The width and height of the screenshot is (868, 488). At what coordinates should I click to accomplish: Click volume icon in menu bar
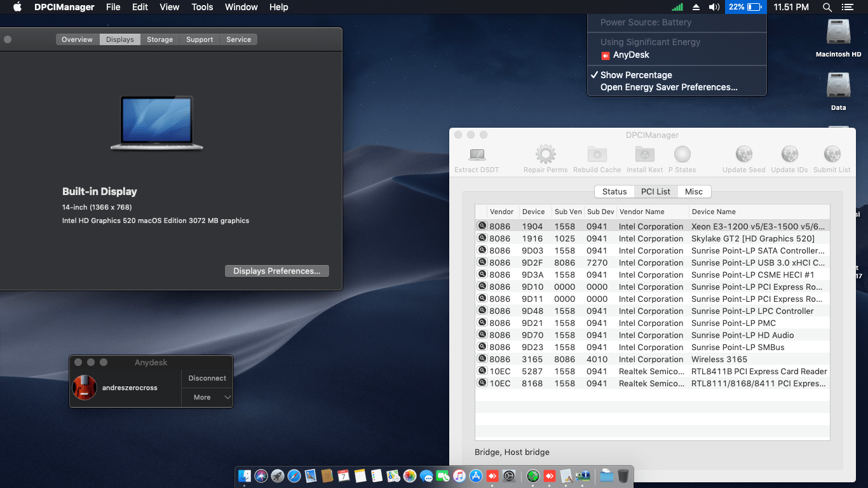[x=714, y=7]
